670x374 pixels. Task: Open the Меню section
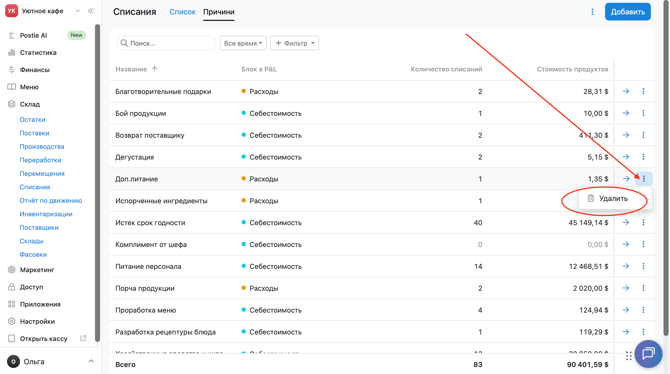[29, 87]
